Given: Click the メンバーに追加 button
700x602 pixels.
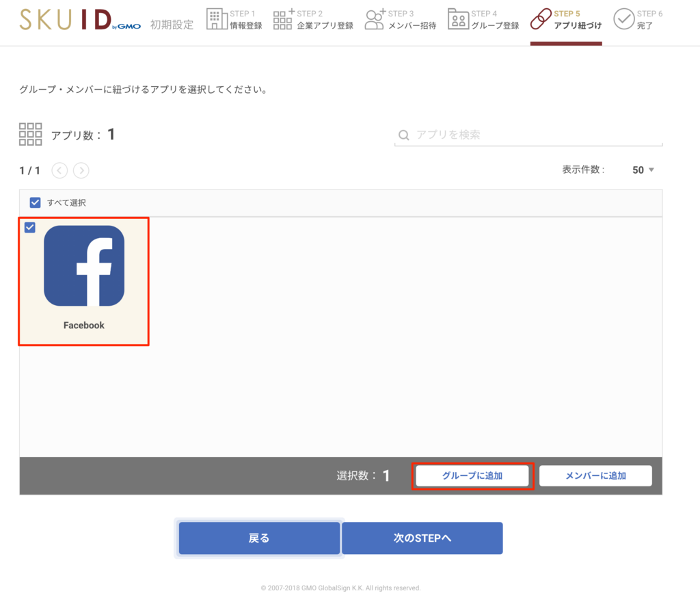Looking at the screenshot, I should pos(595,476).
